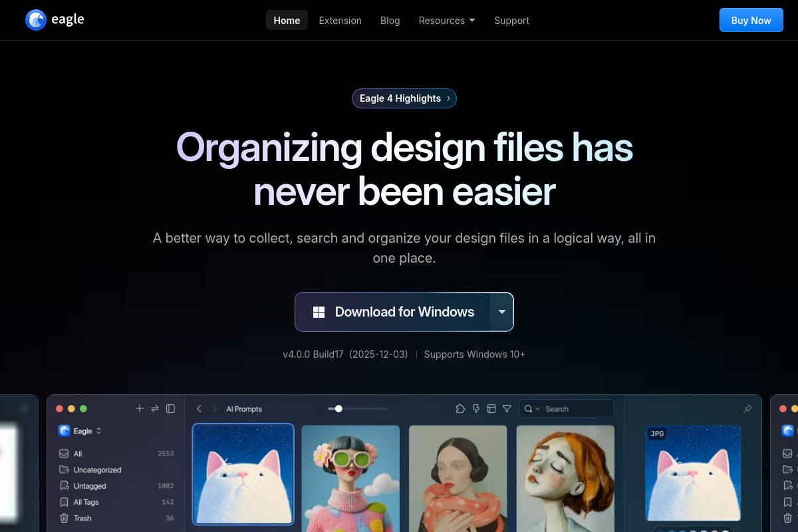Click the 2553 count beside All
798x532 pixels.
[166, 454]
